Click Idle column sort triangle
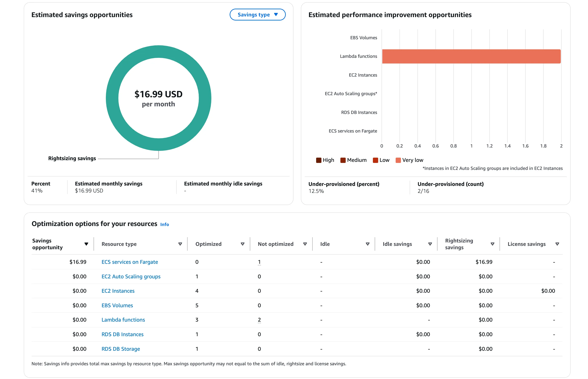 pyautogui.click(x=367, y=244)
